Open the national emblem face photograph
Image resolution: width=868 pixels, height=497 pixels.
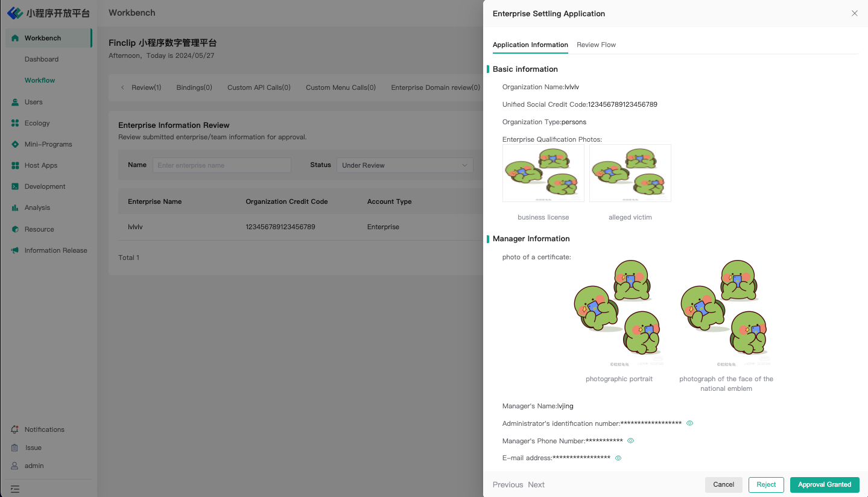[x=726, y=314]
